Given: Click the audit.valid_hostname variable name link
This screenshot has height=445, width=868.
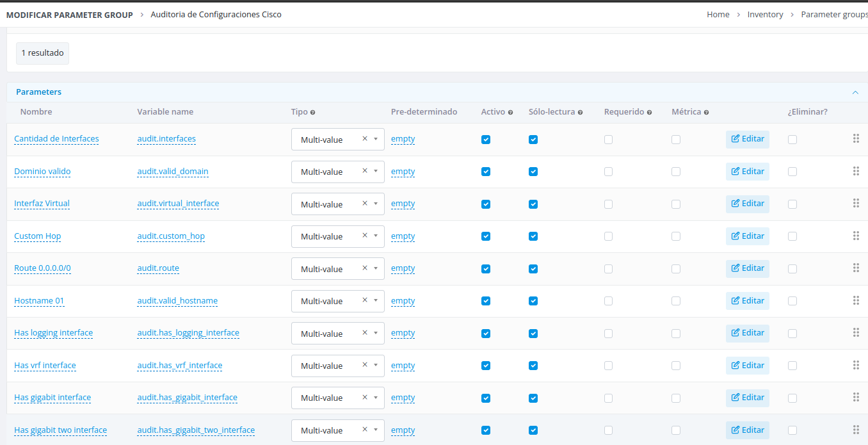Looking at the screenshot, I should (177, 301).
